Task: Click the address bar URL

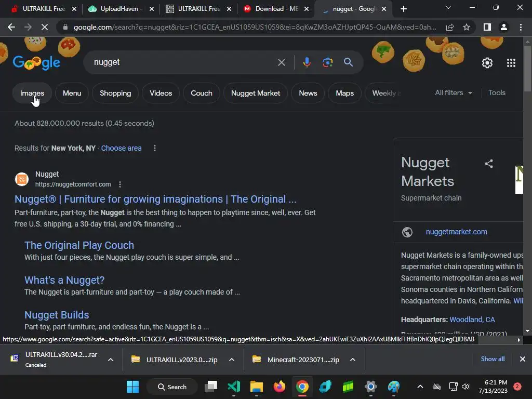Action: tap(255, 27)
